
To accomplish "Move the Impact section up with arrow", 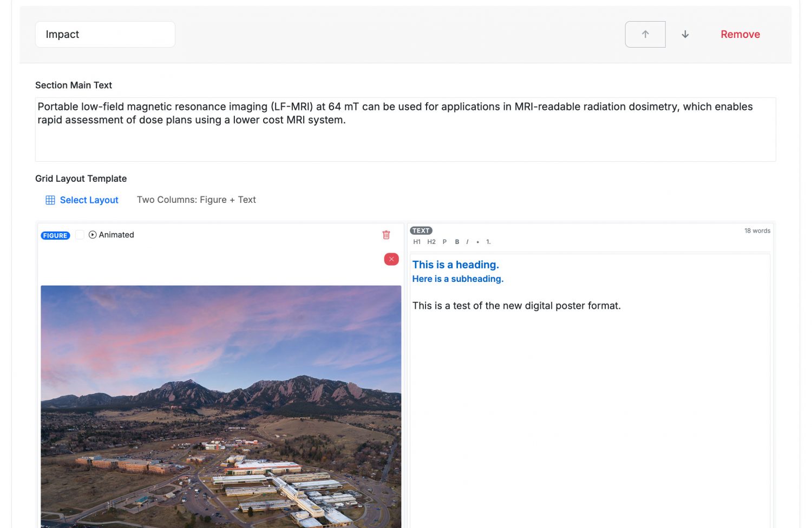I will tap(645, 34).
